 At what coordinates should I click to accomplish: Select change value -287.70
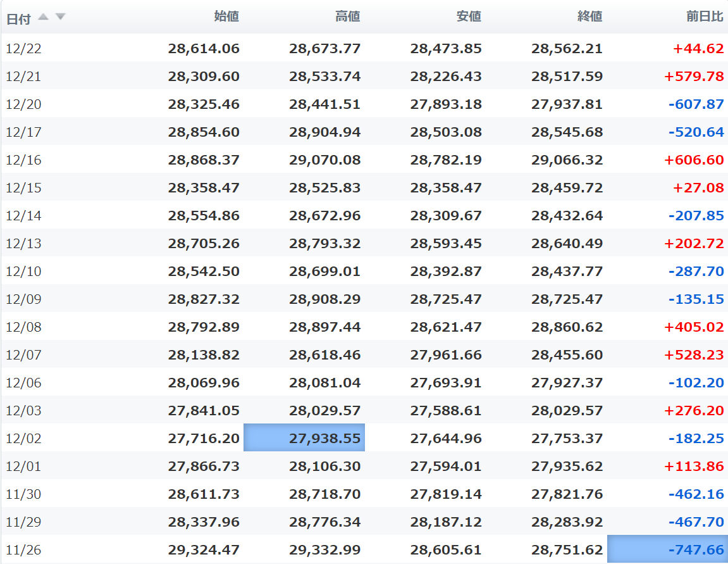(x=696, y=272)
